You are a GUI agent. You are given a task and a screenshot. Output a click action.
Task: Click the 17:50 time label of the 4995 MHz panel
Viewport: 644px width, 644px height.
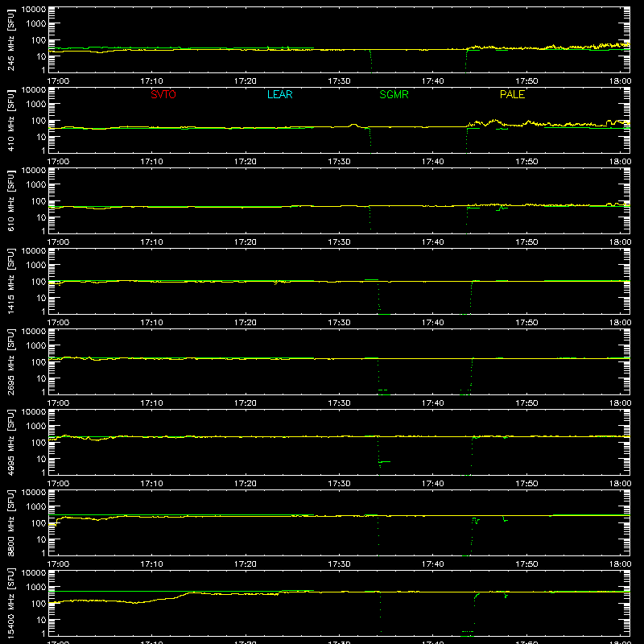tap(526, 484)
